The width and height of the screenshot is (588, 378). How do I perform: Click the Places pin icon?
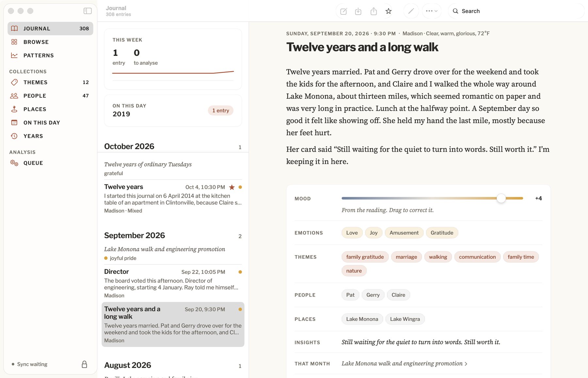[14, 109]
